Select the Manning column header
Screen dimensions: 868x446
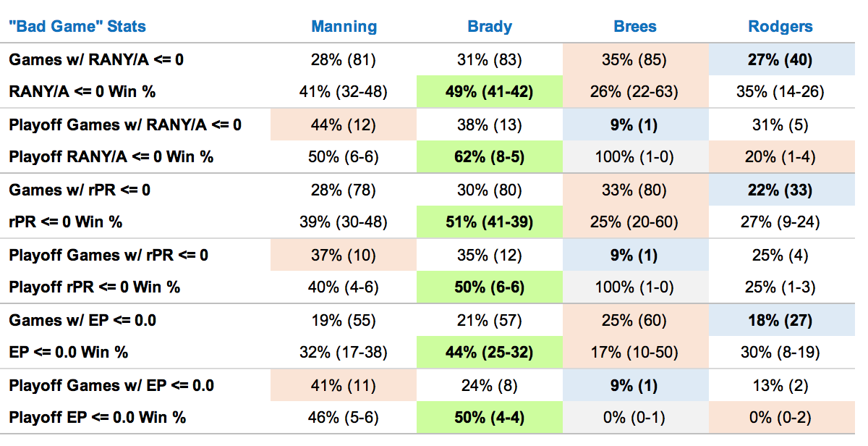tap(344, 27)
